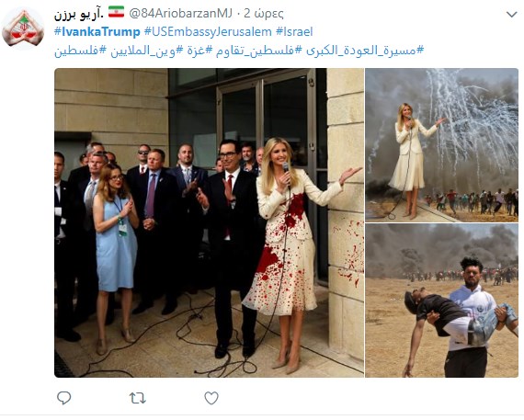Retweet this post using the arrows icon
Image resolution: width=524 pixels, height=420 pixels.
point(138,398)
